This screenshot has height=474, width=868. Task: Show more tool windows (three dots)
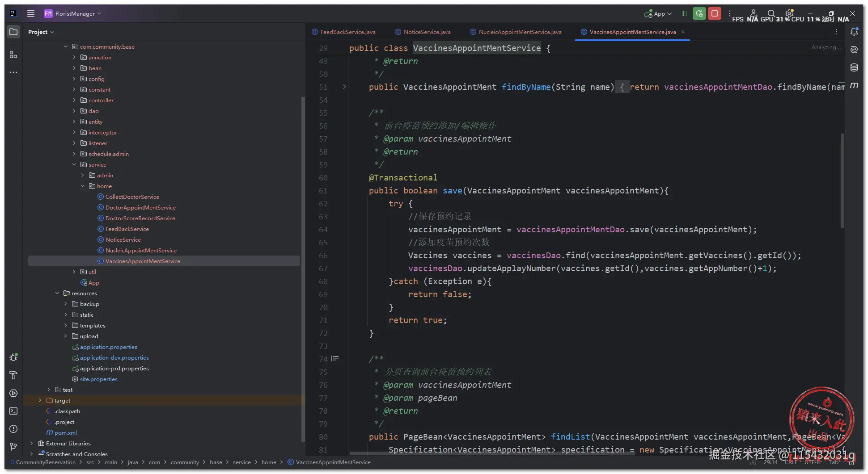coord(13,72)
